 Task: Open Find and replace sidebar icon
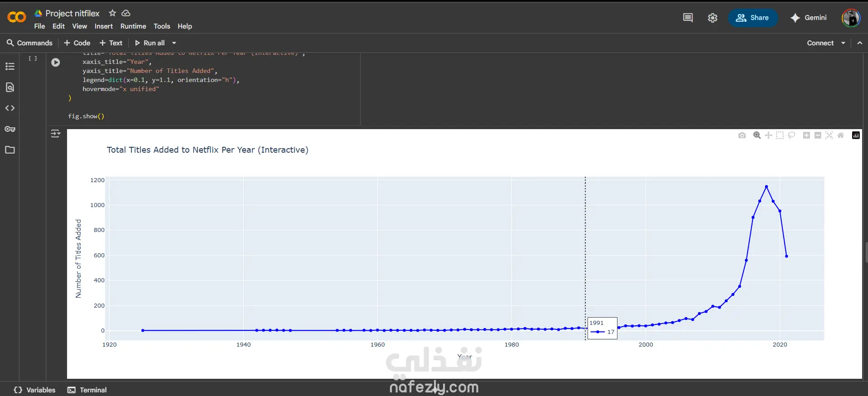tap(10, 87)
